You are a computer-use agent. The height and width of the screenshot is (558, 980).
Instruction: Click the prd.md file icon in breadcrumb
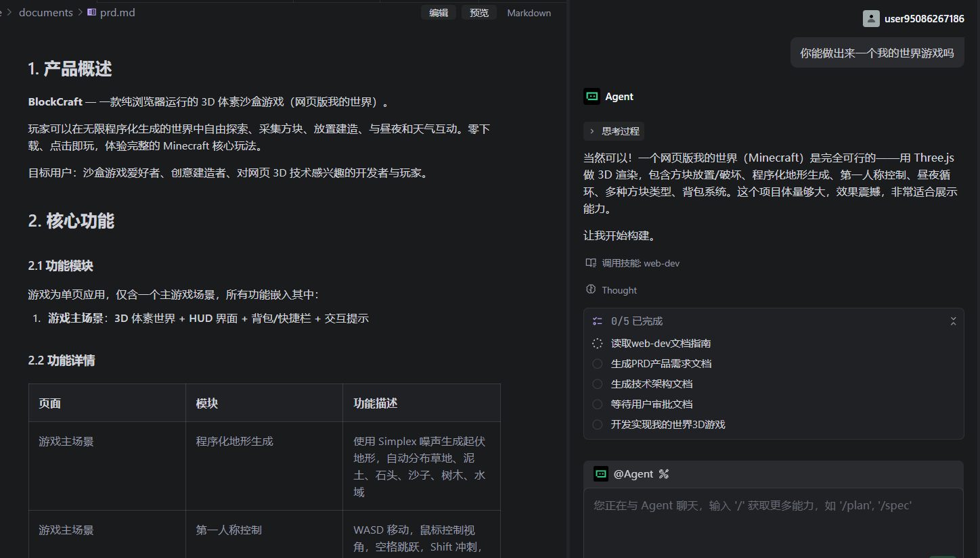tap(92, 12)
